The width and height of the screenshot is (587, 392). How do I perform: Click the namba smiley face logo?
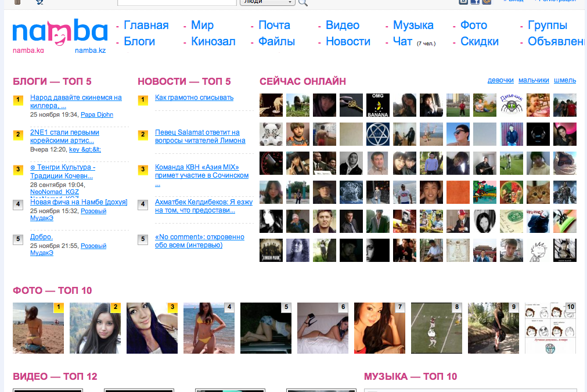[x=60, y=33]
